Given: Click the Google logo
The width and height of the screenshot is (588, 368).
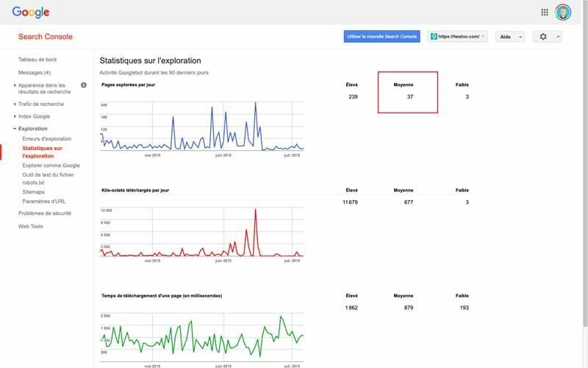Looking at the screenshot, I should pos(31,13).
